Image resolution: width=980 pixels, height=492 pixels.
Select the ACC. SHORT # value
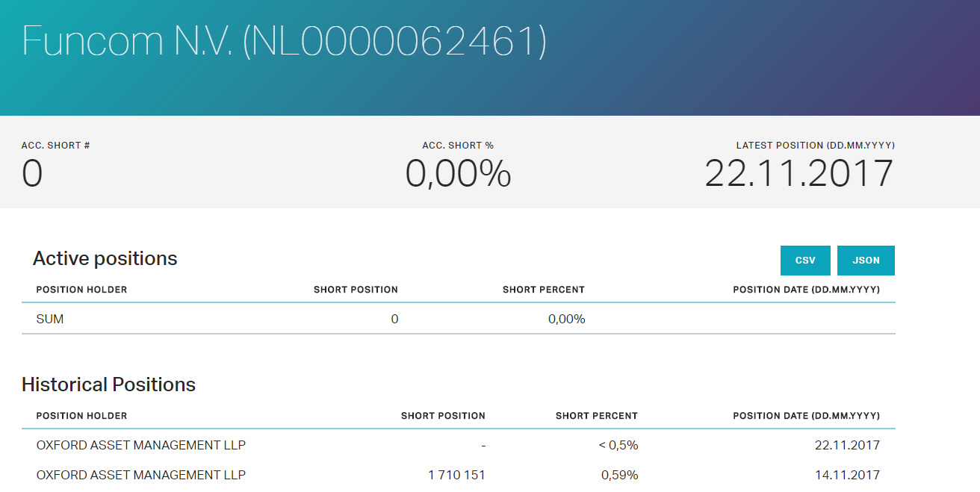(32, 174)
